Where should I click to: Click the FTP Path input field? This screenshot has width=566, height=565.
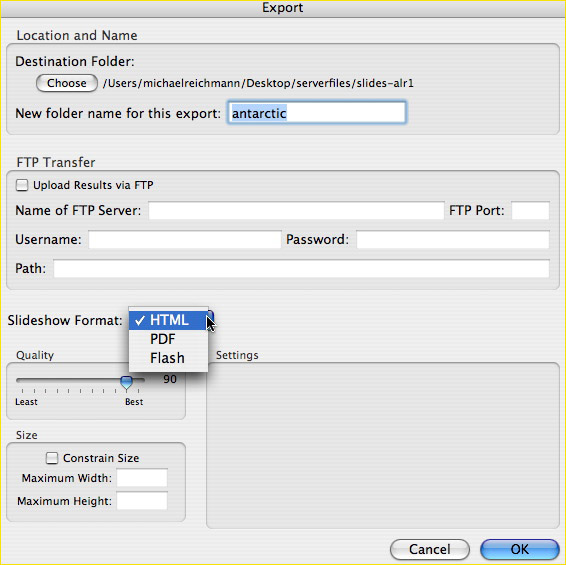[x=301, y=268]
